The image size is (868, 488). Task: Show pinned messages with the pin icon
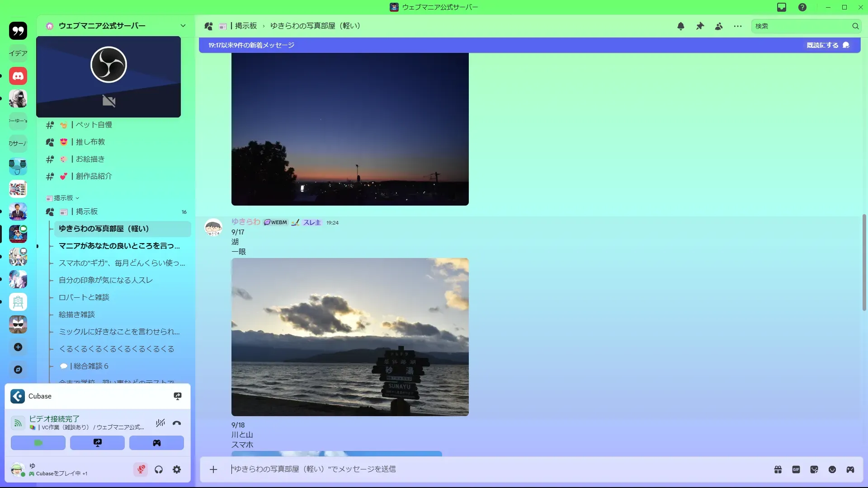tap(700, 26)
